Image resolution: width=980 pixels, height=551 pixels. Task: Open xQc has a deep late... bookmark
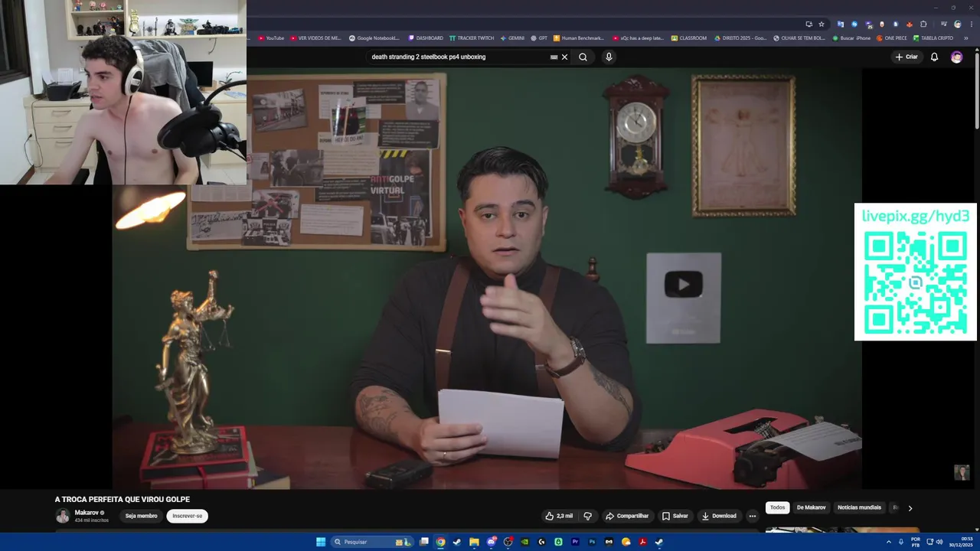(x=639, y=37)
